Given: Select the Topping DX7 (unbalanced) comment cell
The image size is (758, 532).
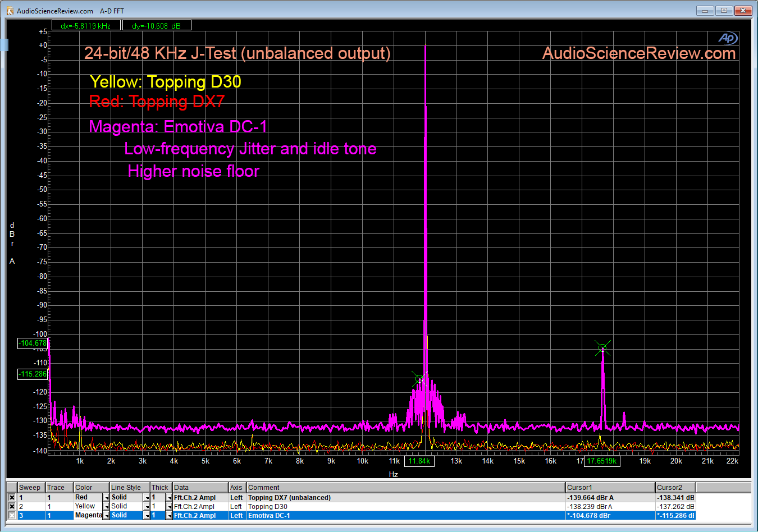Looking at the screenshot, I should [x=406, y=498].
